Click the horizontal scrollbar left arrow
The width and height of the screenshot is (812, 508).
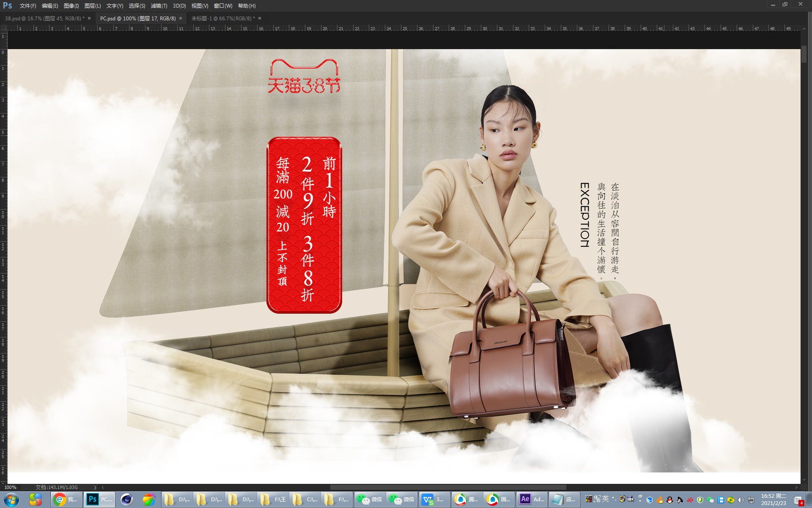point(103,487)
